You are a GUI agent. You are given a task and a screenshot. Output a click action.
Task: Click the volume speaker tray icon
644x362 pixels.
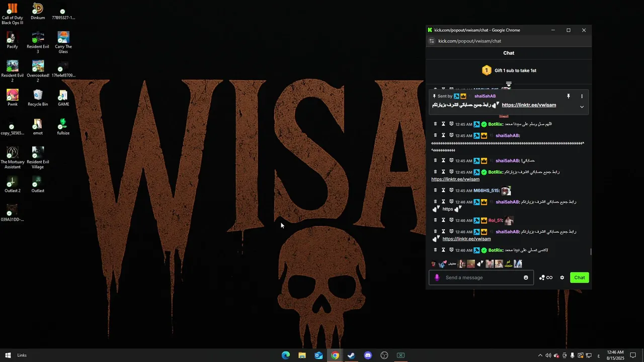pyautogui.click(x=548, y=355)
